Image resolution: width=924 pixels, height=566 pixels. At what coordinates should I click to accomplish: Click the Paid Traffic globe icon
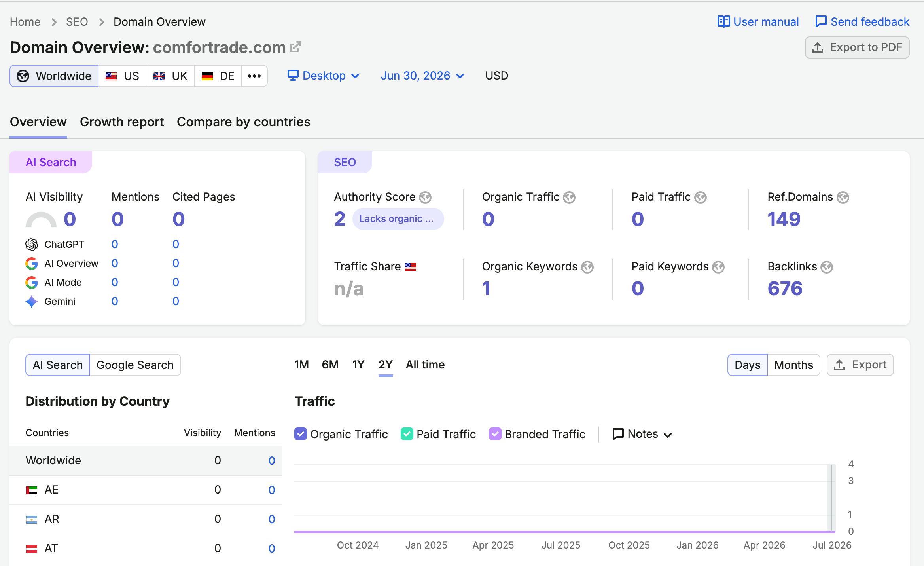click(x=701, y=197)
